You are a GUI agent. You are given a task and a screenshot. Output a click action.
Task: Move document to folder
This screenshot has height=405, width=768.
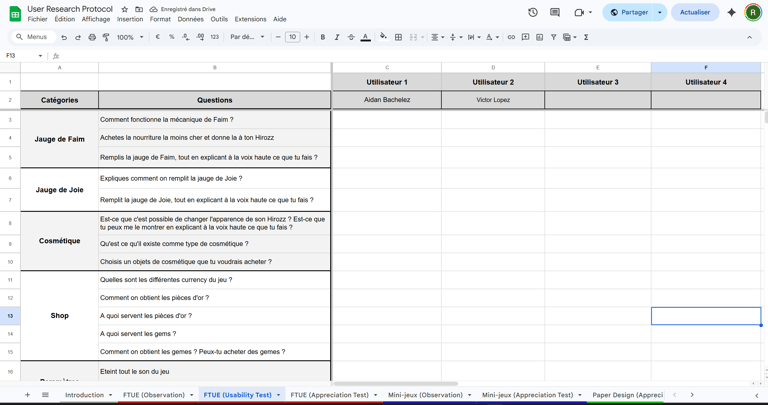pyautogui.click(x=139, y=9)
